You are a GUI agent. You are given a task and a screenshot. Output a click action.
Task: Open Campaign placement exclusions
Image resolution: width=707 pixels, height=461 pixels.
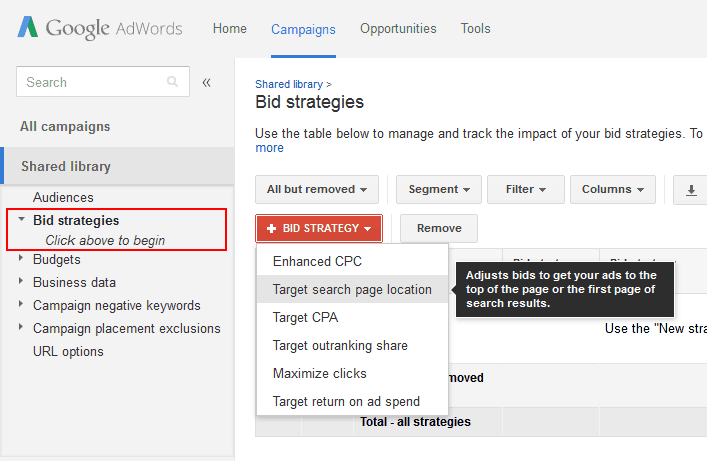click(x=127, y=328)
